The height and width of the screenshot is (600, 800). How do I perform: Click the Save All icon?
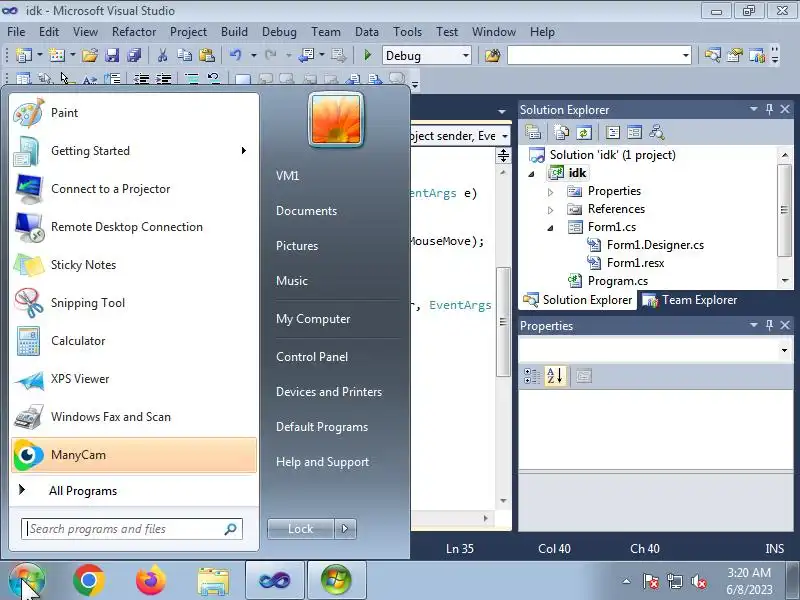pos(134,55)
